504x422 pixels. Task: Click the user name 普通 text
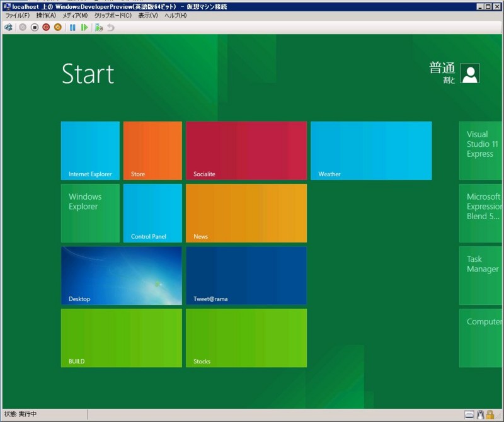[x=442, y=68]
